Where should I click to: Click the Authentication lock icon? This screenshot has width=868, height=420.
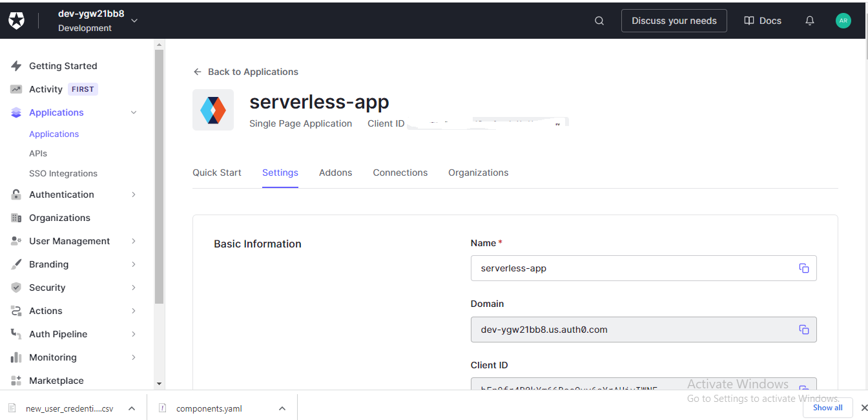click(x=16, y=194)
